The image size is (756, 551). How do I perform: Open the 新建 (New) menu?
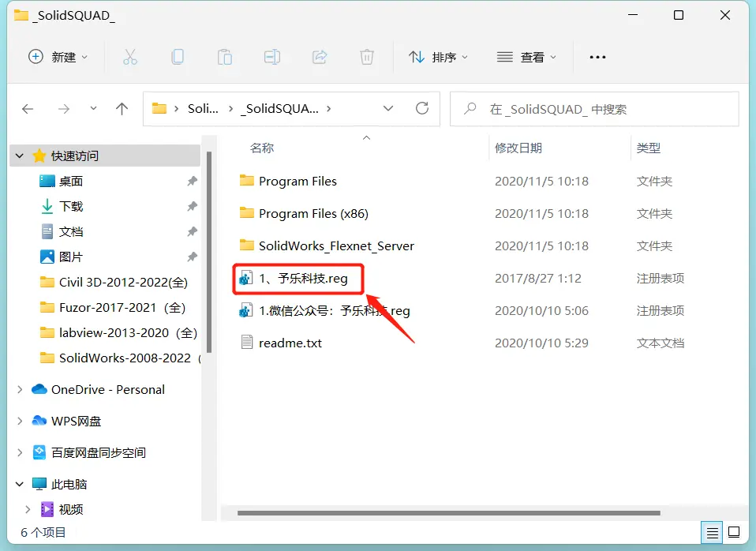pos(58,57)
